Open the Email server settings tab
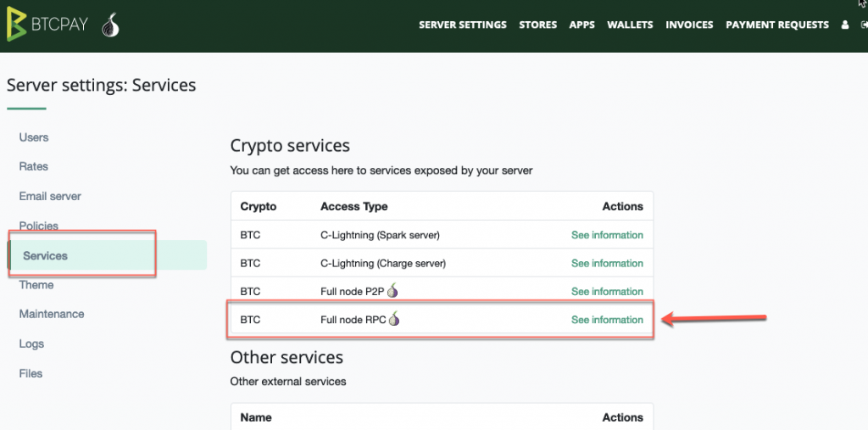This screenshot has width=868, height=430. pos(50,196)
